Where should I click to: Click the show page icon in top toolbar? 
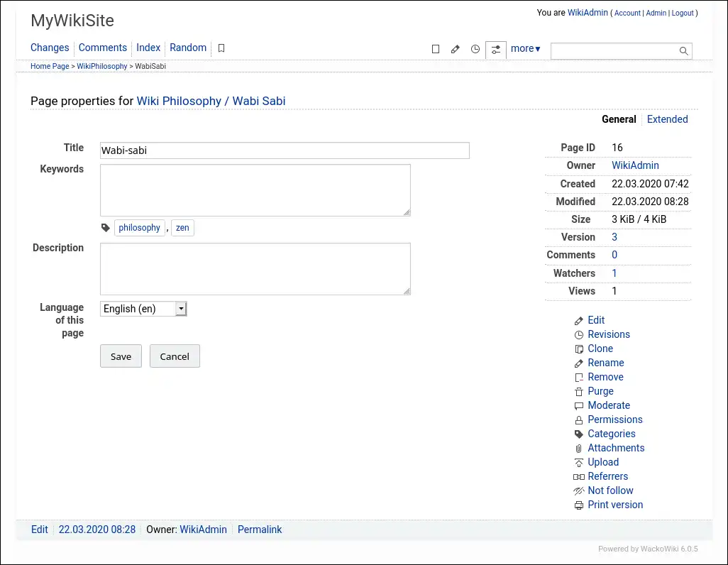click(x=436, y=49)
